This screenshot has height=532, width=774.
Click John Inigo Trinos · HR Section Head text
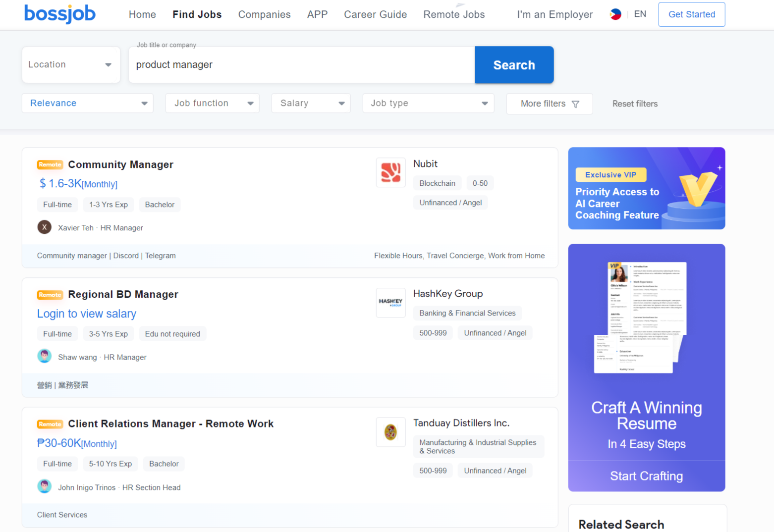[x=119, y=487]
